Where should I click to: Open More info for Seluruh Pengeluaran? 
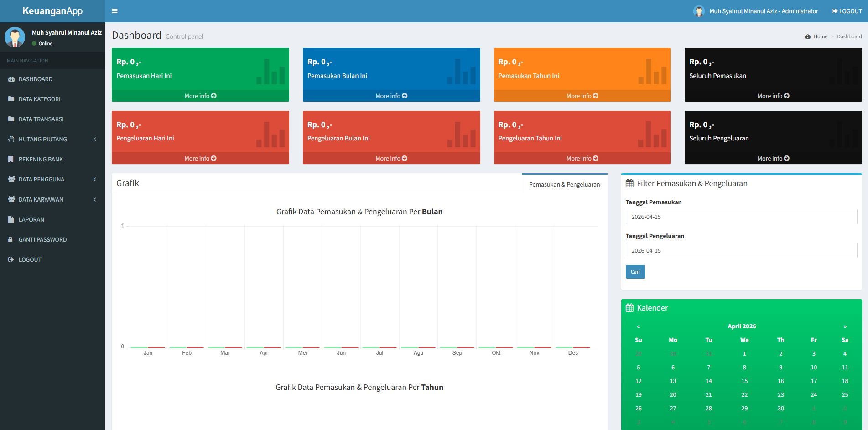[773, 158]
